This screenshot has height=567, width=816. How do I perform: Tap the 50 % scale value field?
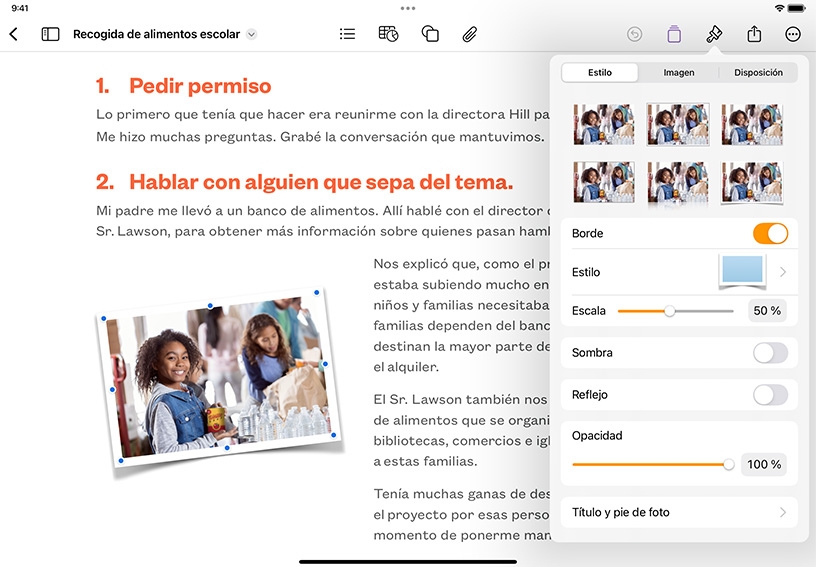pos(767,311)
